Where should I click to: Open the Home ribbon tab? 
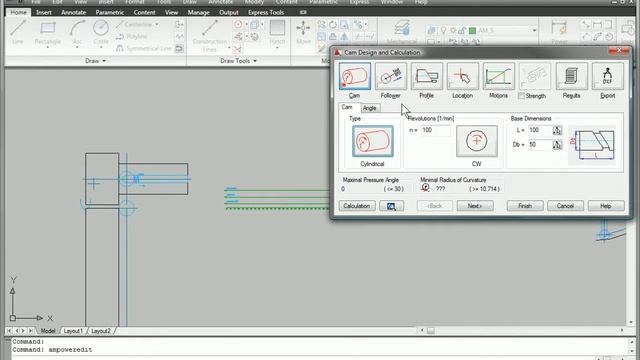[18, 12]
